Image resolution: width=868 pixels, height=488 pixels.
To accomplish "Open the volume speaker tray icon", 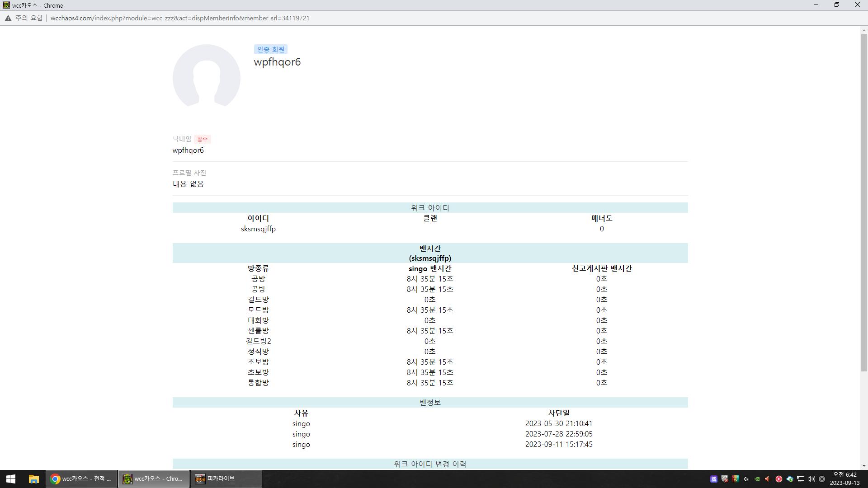I will click(x=811, y=479).
